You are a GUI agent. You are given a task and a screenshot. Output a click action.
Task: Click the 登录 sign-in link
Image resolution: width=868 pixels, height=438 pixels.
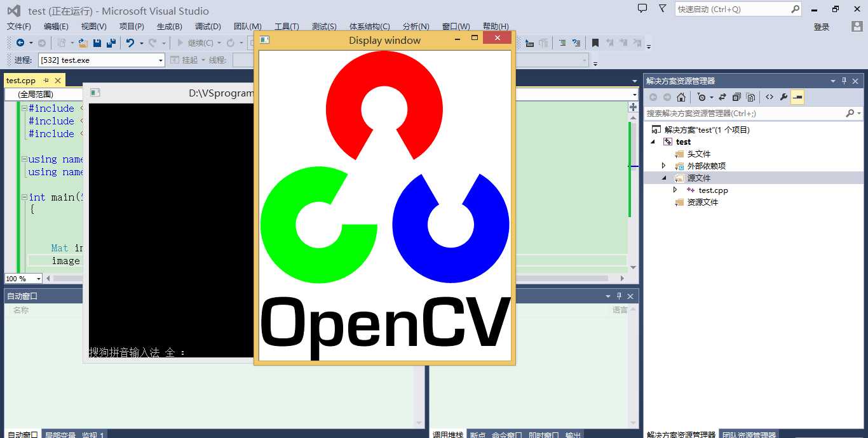click(x=822, y=27)
